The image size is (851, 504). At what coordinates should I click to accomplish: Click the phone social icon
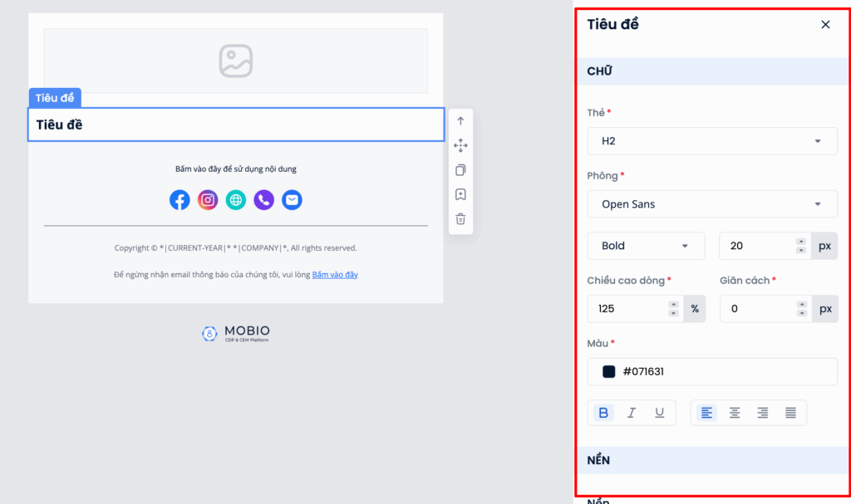[x=263, y=200]
